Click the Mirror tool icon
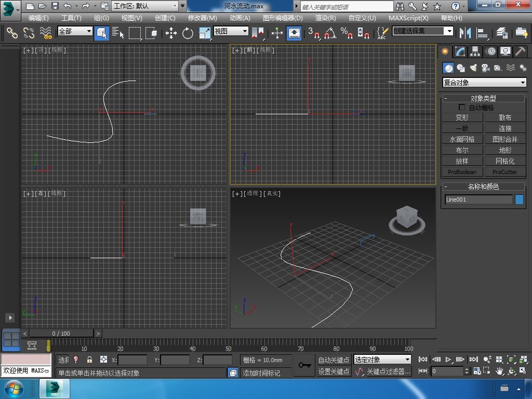The width and height of the screenshot is (532, 399). point(465,33)
